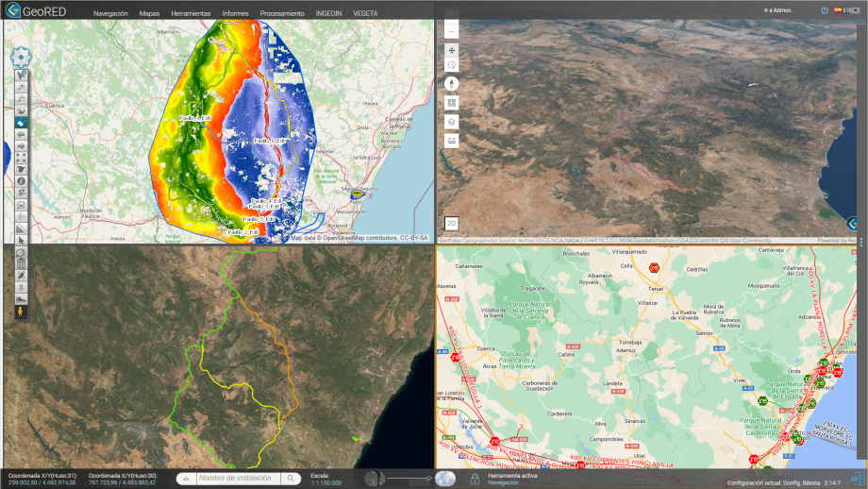Select the information identify tool
Viewport: 868px width, 489px height.
[21, 181]
